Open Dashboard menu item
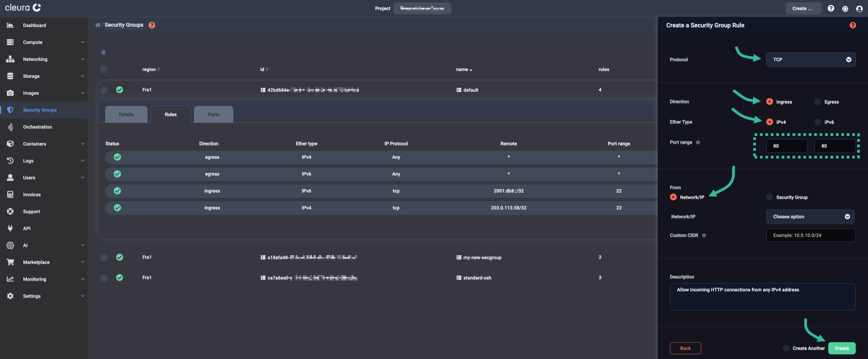The image size is (868, 359). [x=34, y=25]
